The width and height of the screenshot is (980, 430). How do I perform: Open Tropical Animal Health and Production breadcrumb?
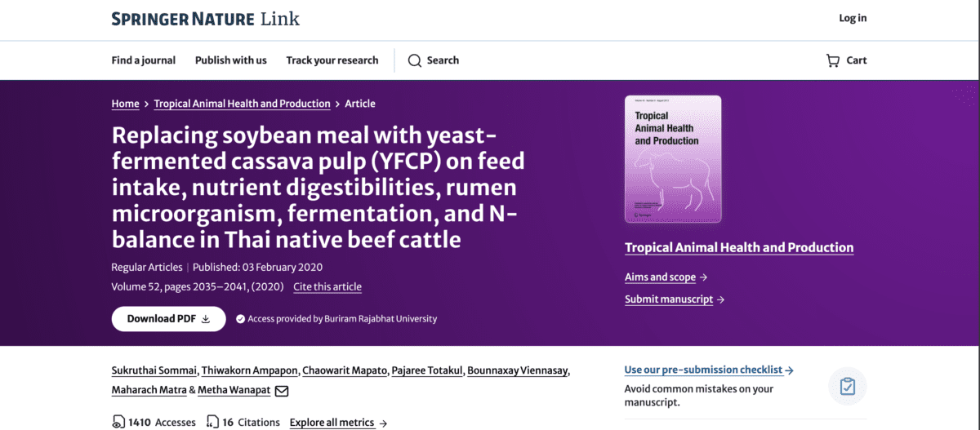point(243,104)
